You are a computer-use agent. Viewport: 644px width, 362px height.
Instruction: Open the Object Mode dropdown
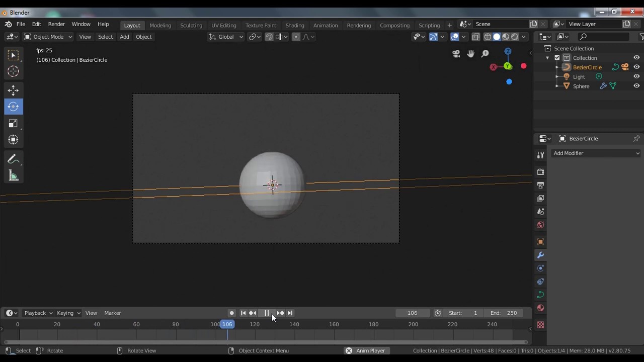tap(48, 37)
